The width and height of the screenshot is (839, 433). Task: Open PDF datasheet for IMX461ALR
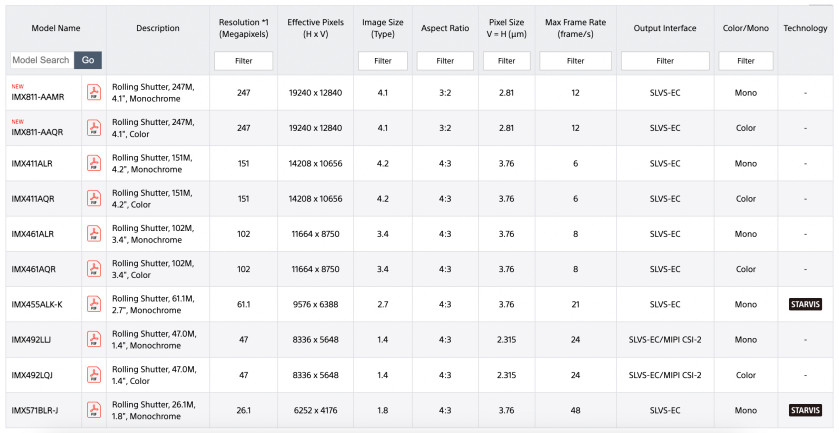(94, 234)
